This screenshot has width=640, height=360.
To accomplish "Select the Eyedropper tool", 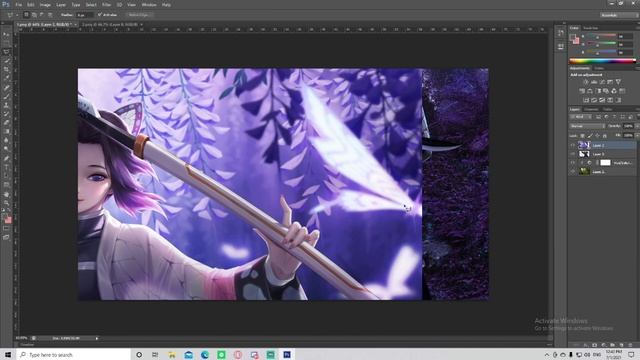I will tap(6, 78).
